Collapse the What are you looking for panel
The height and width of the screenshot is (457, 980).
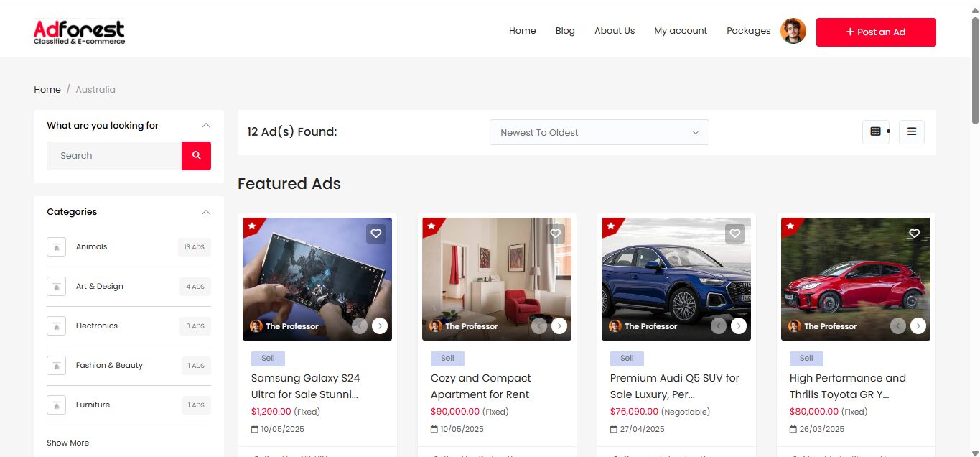pos(206,125)
